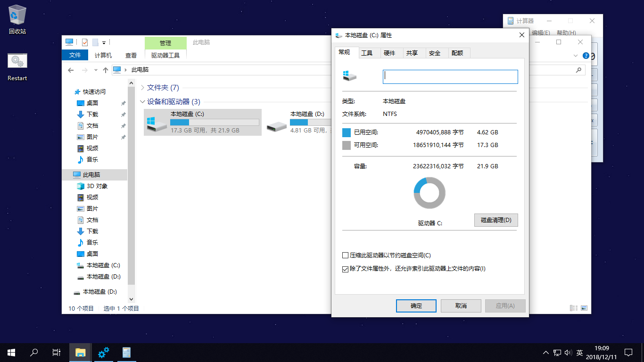Click the 磁盘清理(D) button
Image resolution: width=644 pixels, height=362 pixels.
pos(495,220)
